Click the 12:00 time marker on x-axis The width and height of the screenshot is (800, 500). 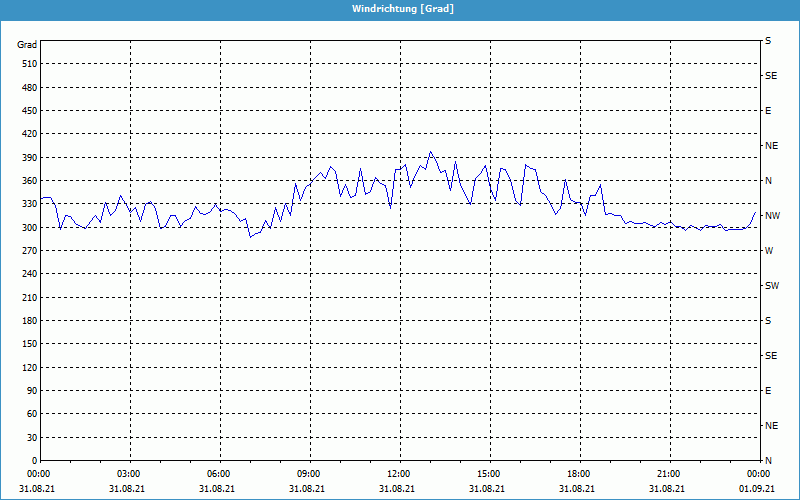399,474
